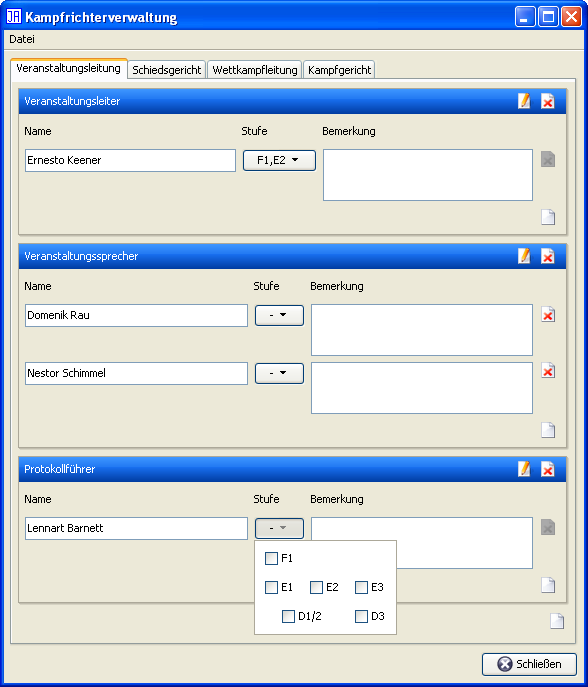
Task: Open Stufe dropdown for Ernesto Keener
Action: [279, 160]
